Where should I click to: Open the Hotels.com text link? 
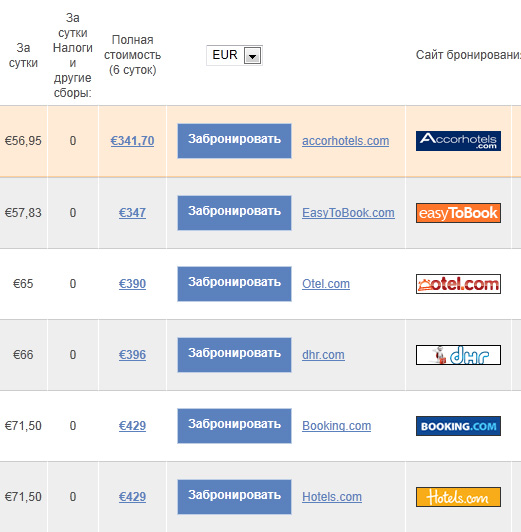pos(332,497)
